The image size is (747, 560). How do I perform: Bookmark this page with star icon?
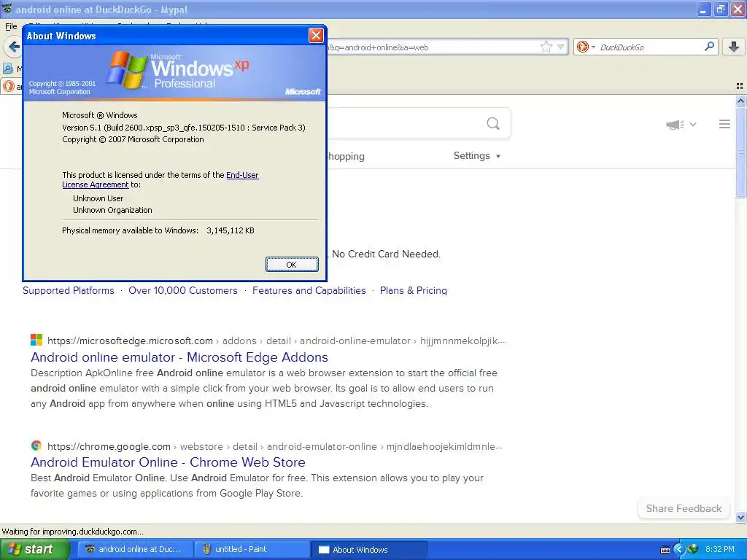[x=546, y=47]
